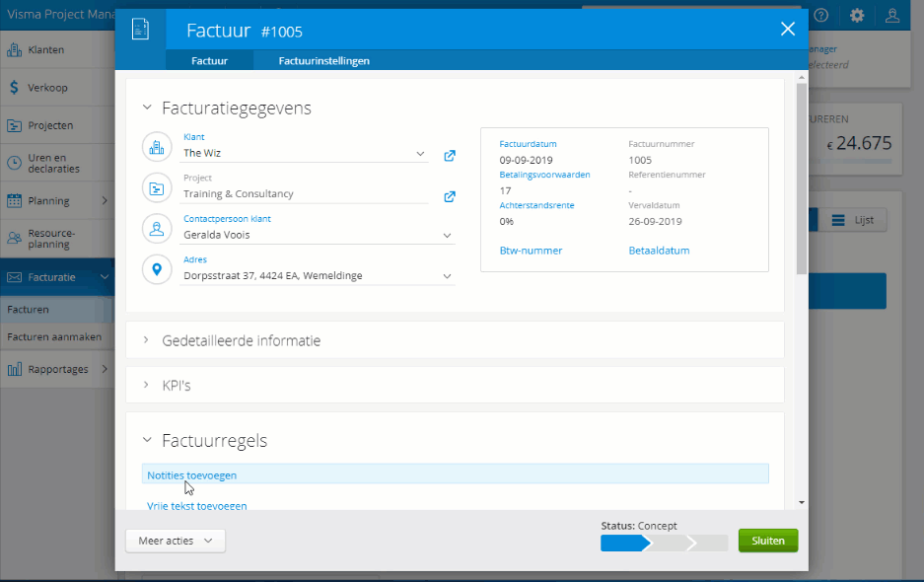Image resolution: width=924 pixels, height=582 pixels.
Task: Click the Adres location pin icon
Action: pos(157,269)
